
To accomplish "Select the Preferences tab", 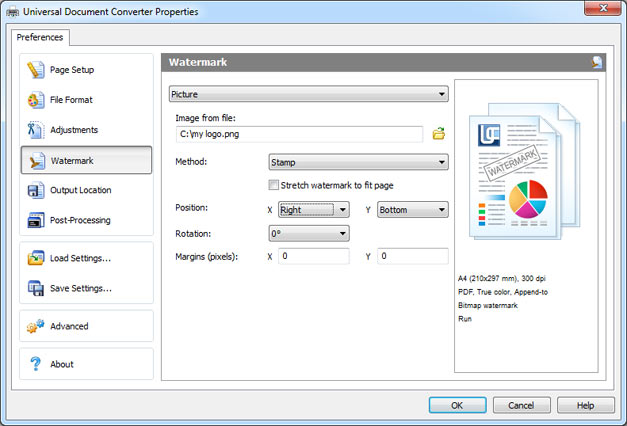I will pyautogui.click(x=40, y=37).
